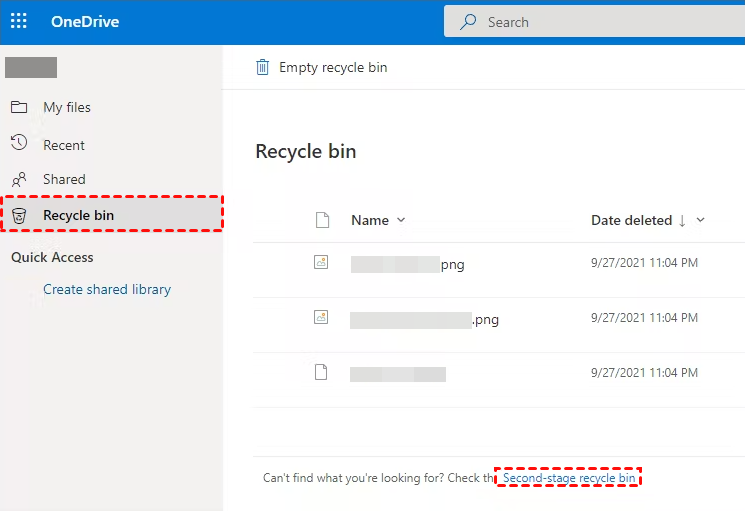Click the Shared people icon
The width and height of the screenshot is (745, 511).
point(19,180)
